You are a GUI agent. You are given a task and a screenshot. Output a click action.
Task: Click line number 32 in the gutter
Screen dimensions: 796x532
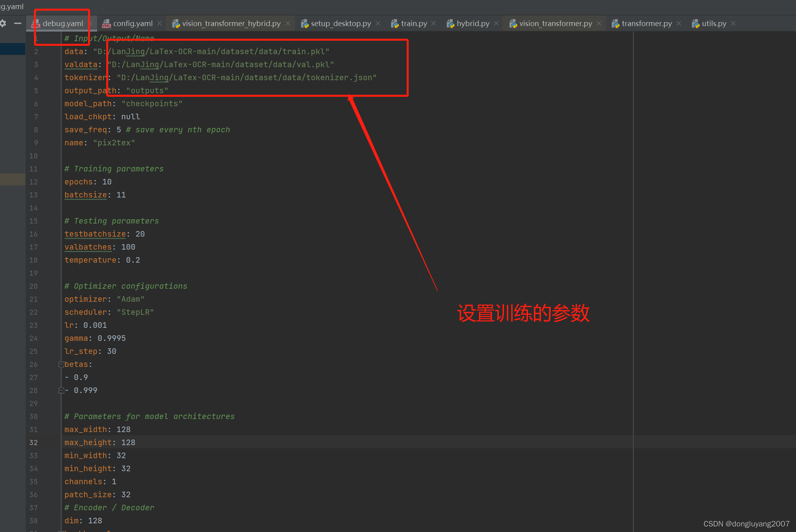tap(34, 443)
